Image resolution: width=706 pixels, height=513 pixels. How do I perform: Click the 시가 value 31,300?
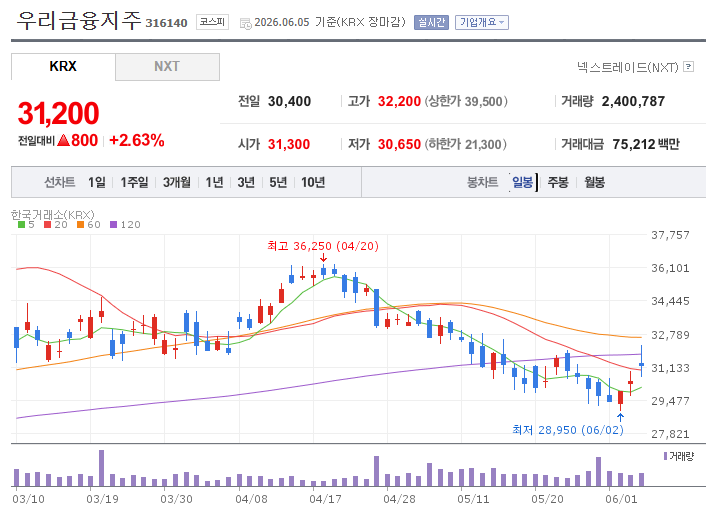pos(289,144)
